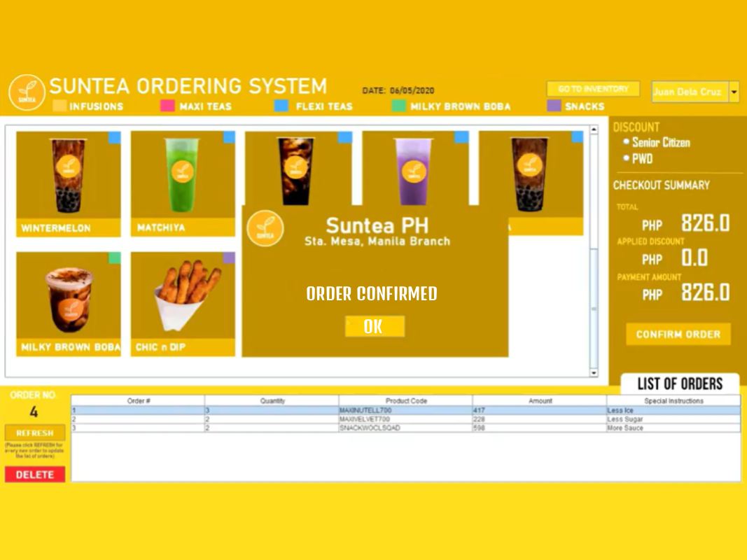The height and width of the screenshot is (560, 747).
Task: Filter menu by Maxi Teas category
Action: (205, 106)
